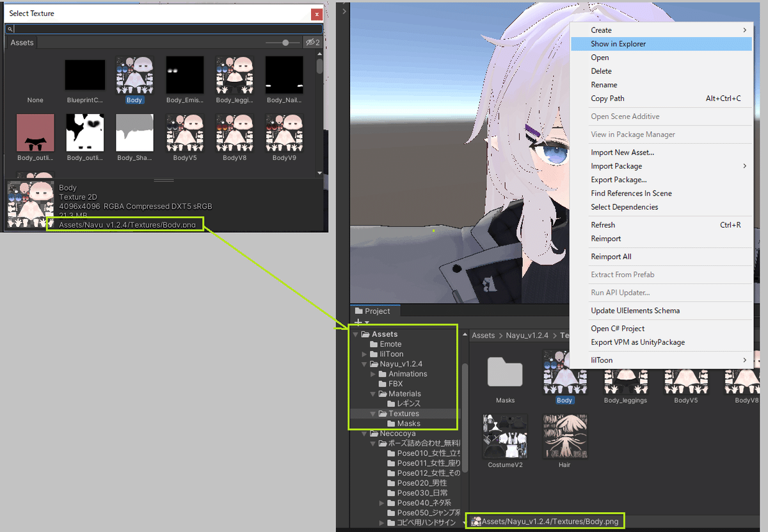Viewport: 768px width, 532px height.
Task: Open the Import Package submenu
Action: pos(661,166)
